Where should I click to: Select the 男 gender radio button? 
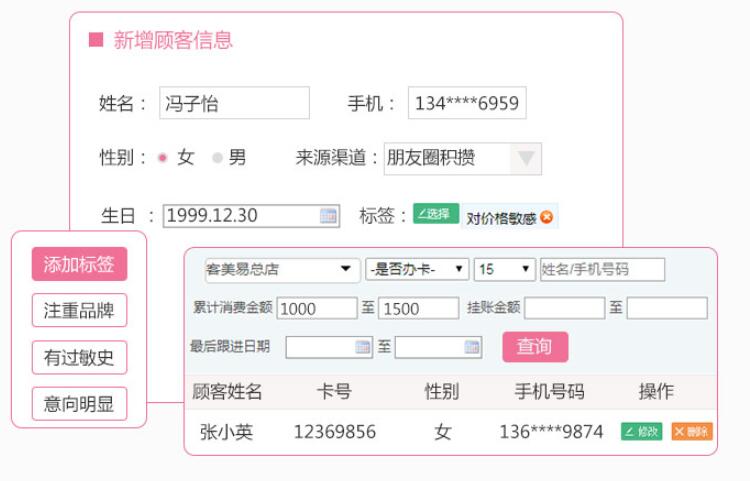pos(217,158)
